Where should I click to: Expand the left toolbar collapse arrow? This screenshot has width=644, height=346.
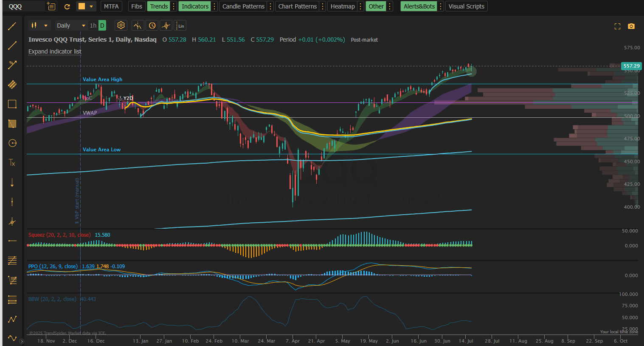pos(22,341)
